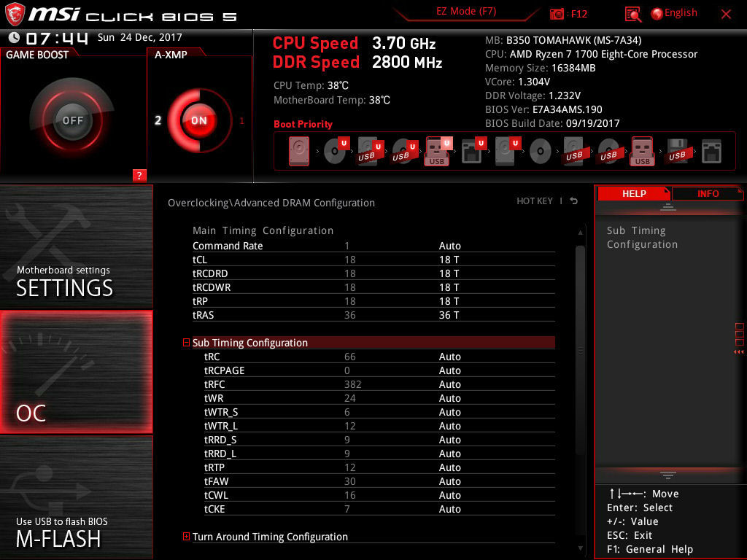
Task: Click the English language label
Action: (681, 13)
